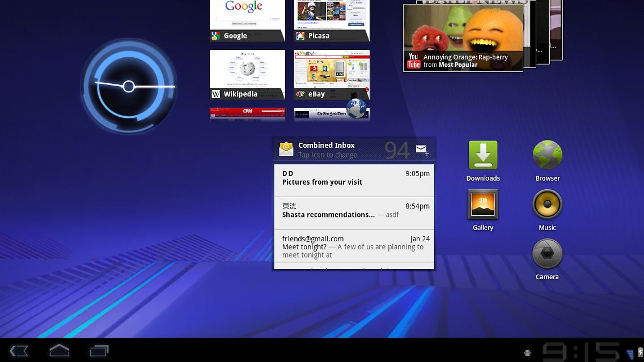This screenshot has width=644, height=362.
Task: Tap the Home navigation button
Action: (59, 351)
